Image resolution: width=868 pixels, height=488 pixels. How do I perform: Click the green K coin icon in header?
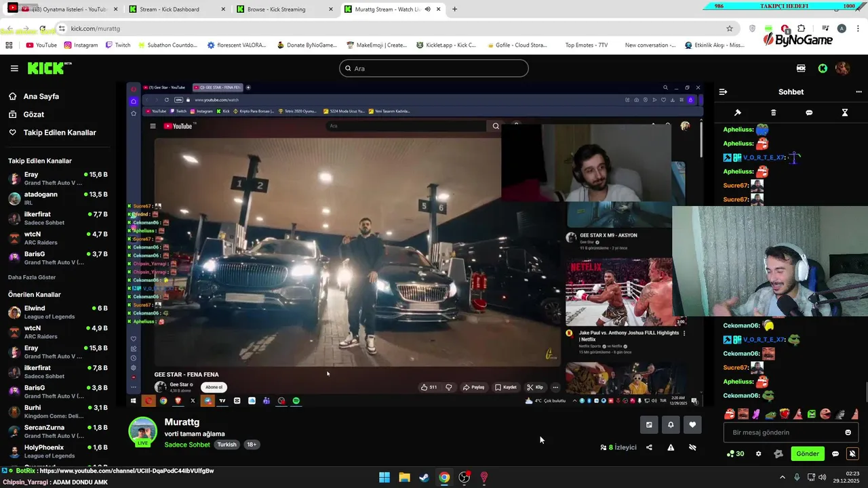tap(823, 68)
